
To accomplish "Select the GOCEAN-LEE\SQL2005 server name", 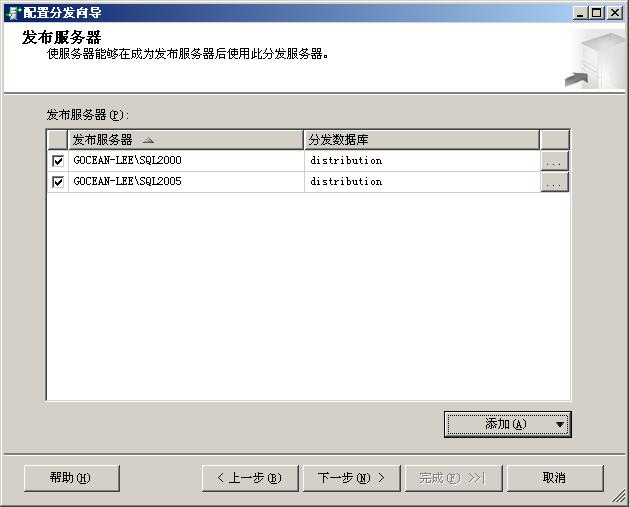I will 127,181.
